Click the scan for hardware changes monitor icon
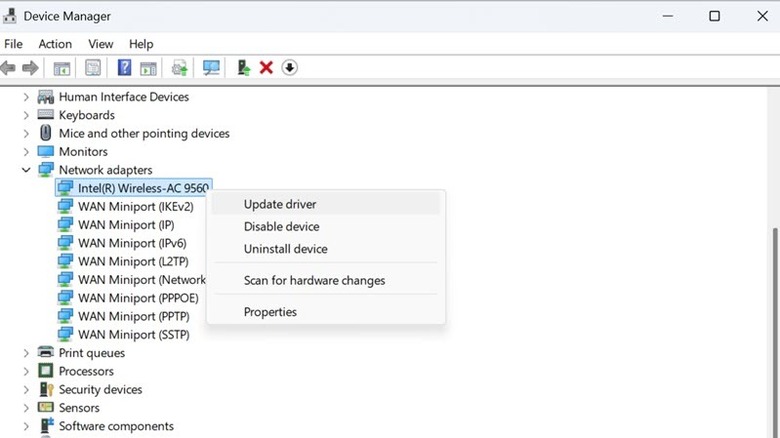 (211, 68)
